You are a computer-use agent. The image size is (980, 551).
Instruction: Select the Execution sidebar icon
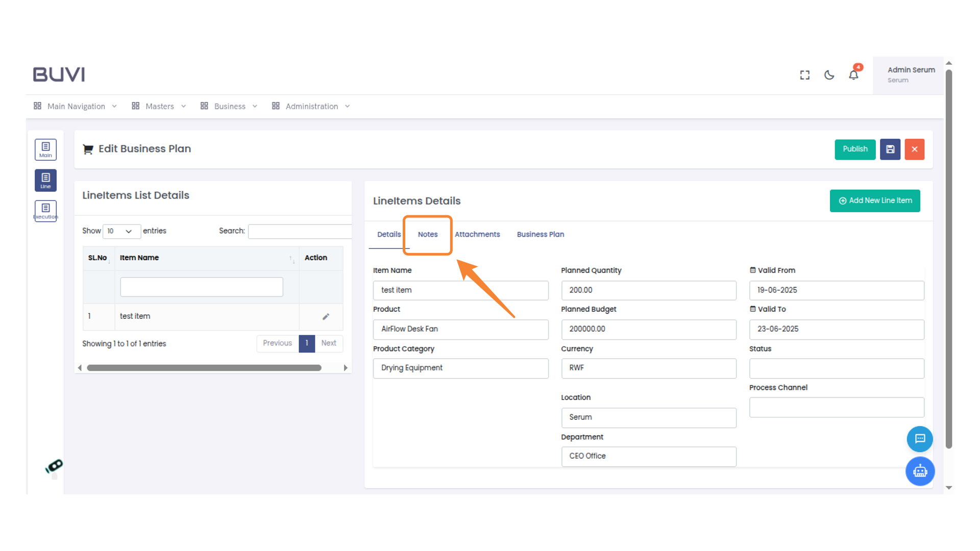tap(45, 211)
